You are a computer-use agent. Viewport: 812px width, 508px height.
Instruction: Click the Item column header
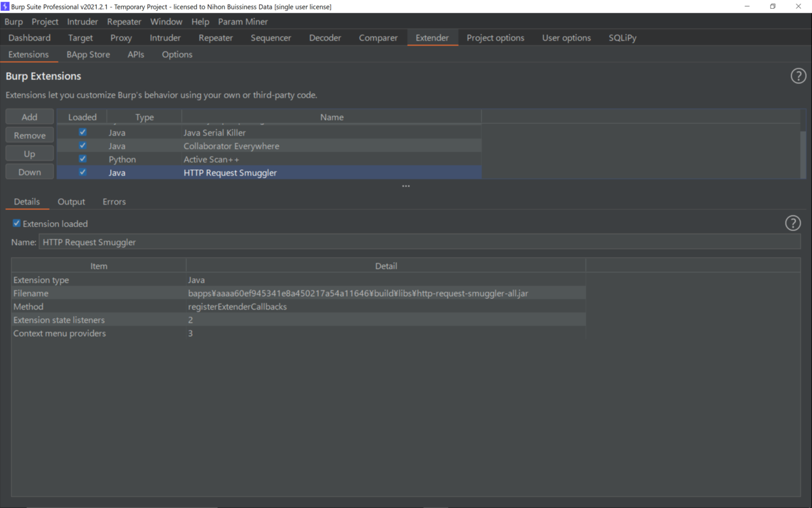tap(99, 266)
